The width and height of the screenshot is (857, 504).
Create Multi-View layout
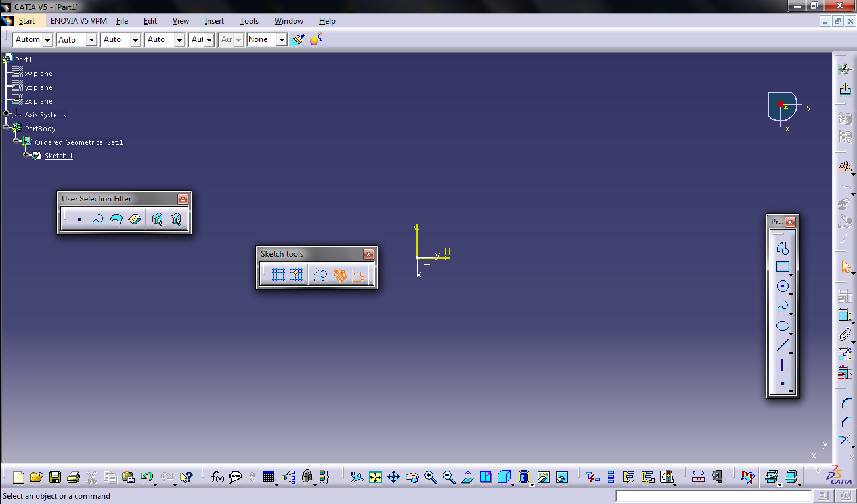point(486,477)
